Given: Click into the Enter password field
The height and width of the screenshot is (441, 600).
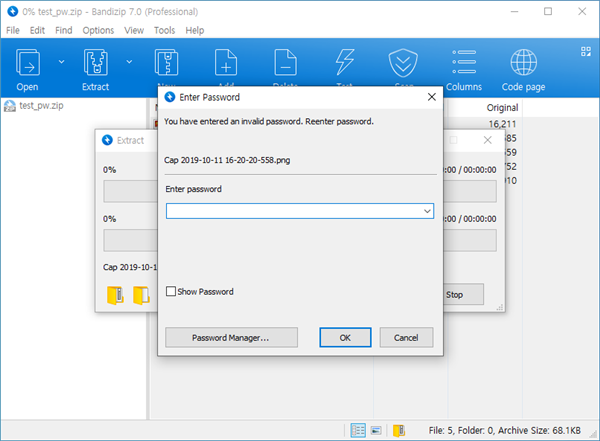Looking at the screenshot, I should [x=293, y=211].
